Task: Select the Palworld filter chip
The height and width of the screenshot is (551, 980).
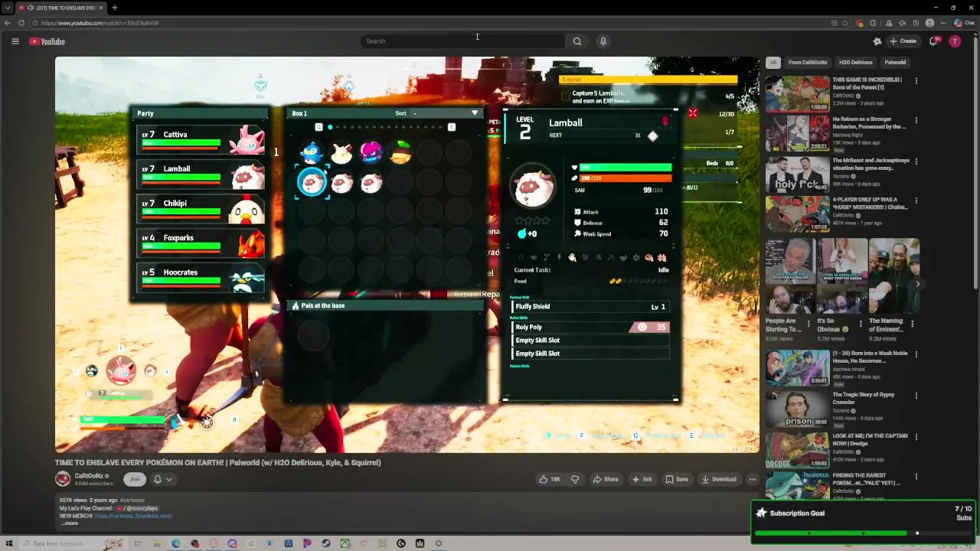Action: coord(895,62)
